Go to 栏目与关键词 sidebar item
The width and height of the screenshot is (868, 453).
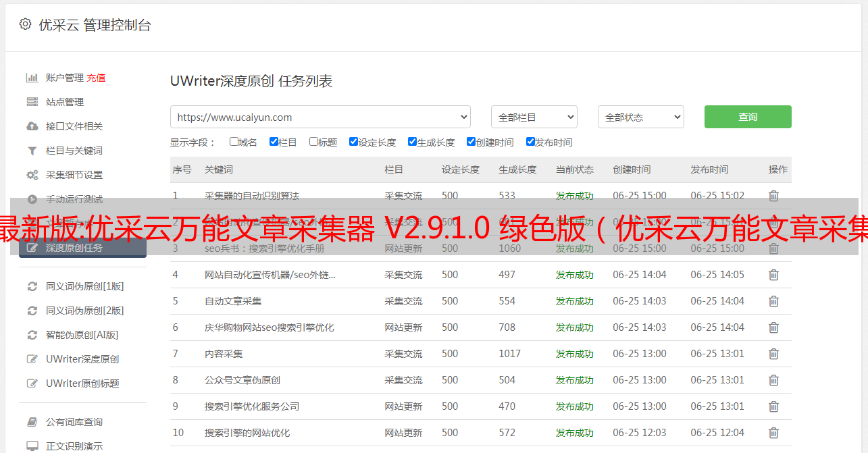74,151
